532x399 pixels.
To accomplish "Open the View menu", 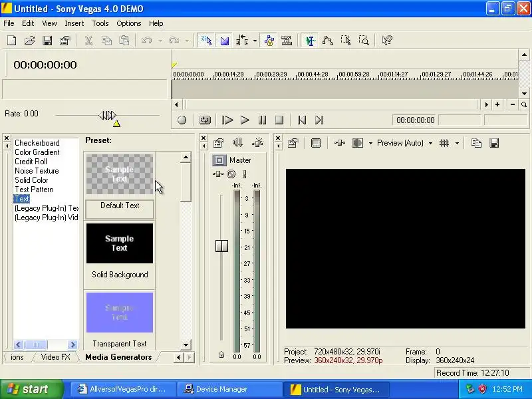I will click(49, 23).
